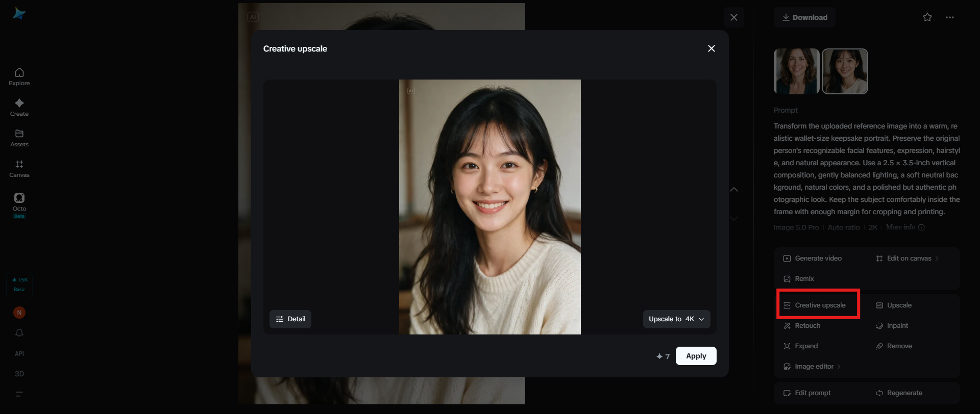Click the Image 5.0 Pro model label
Viewport: 980px width, 414px height.
coord(796,227)
